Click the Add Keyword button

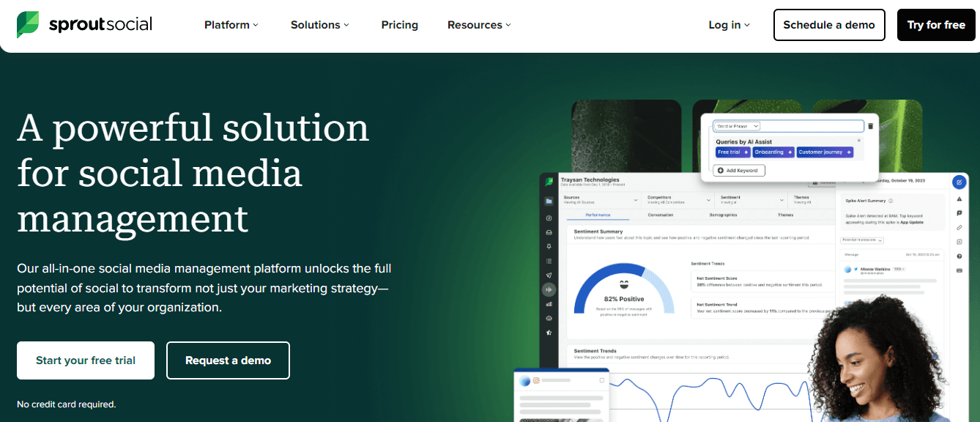coord(738,169)
